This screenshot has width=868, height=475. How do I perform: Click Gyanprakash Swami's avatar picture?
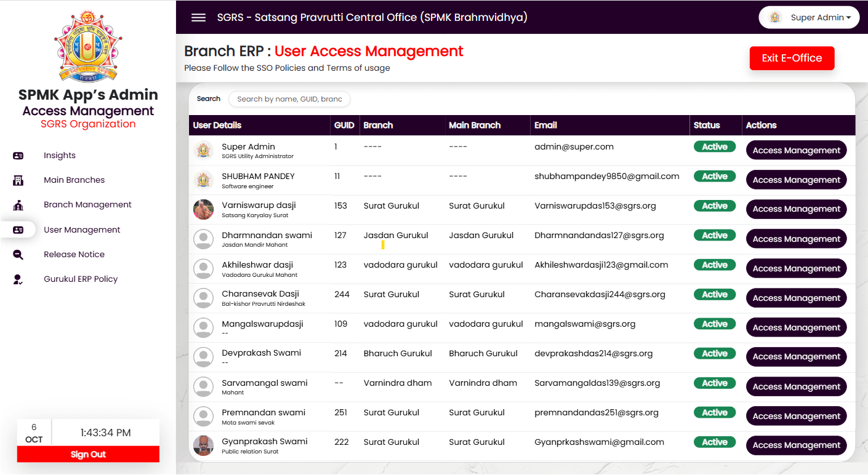click(203, 445)
